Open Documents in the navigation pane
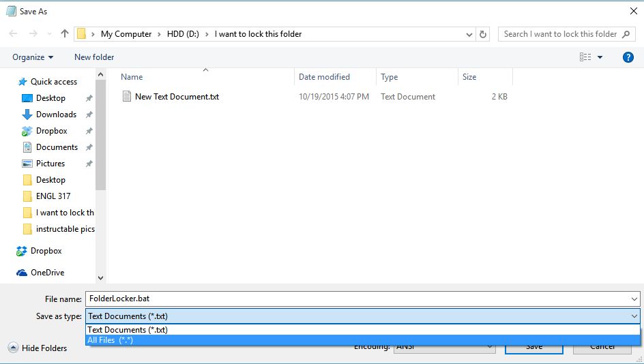The height and width of the screenshot is (364, 644). point(57,147)
